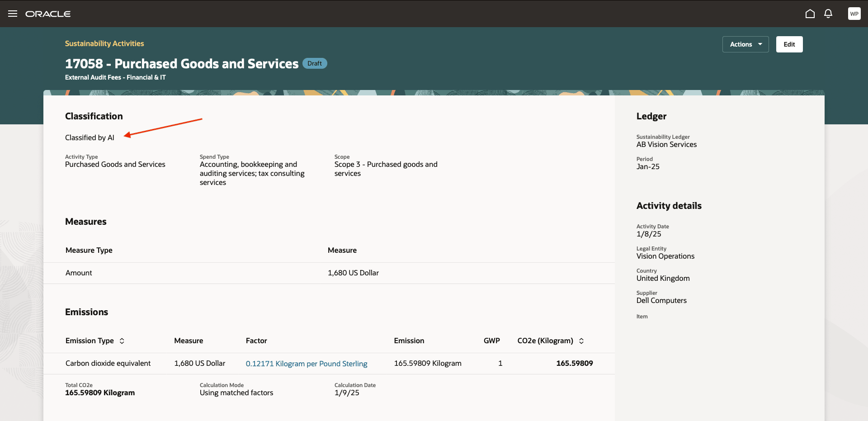This screenshot has width=868, height=421.
Task: Click the Total CO2e 165.59809 Kilogram value
Action: click(x=100, y=393)
